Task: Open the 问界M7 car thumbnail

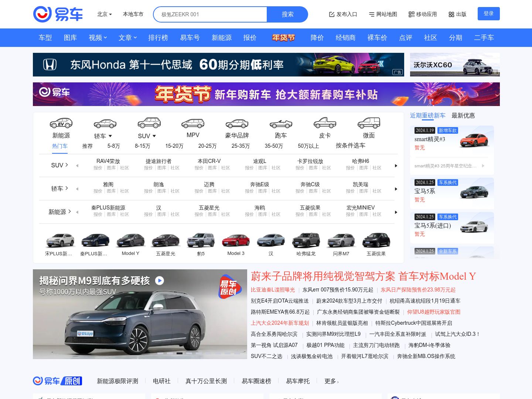Action: coord(341,241)
